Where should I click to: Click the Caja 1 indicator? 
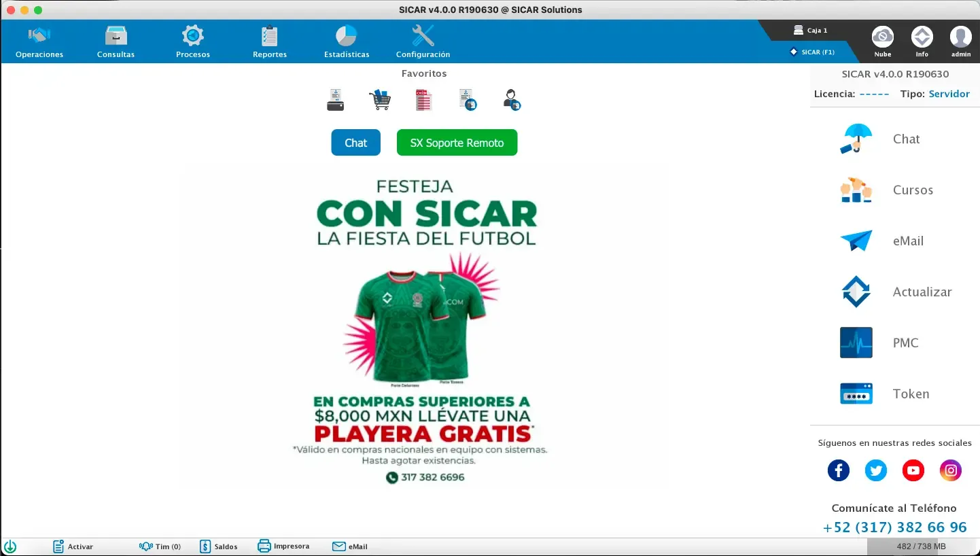point(811,31)
